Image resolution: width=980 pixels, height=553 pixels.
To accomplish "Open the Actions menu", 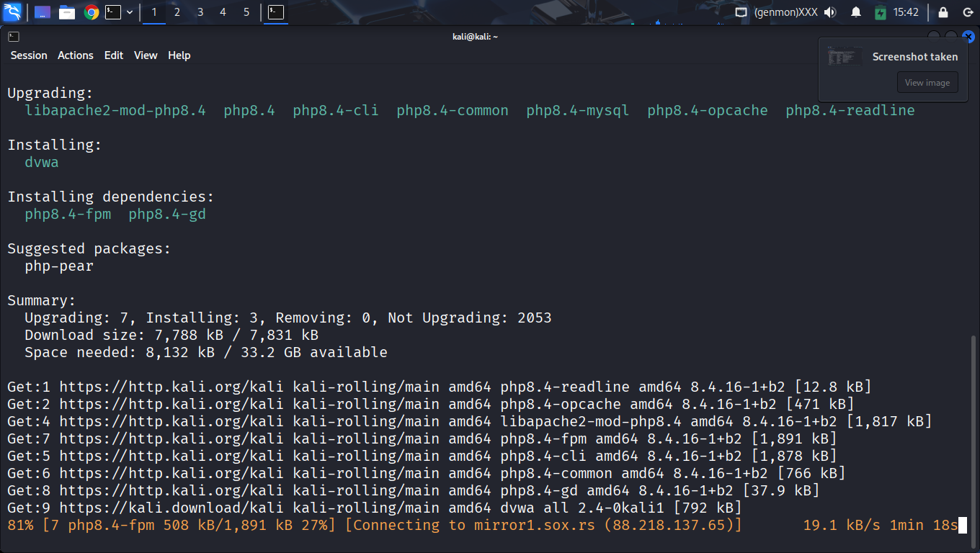I will (76, 55).
